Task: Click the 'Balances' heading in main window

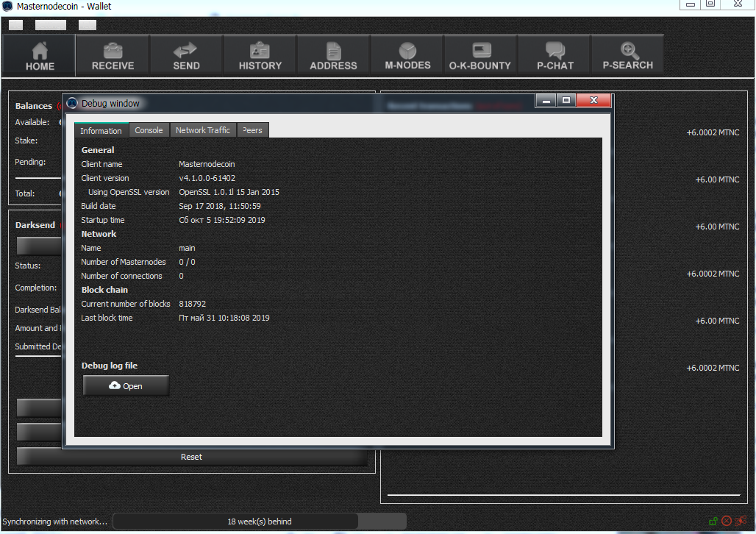Action: click(33, 106)
